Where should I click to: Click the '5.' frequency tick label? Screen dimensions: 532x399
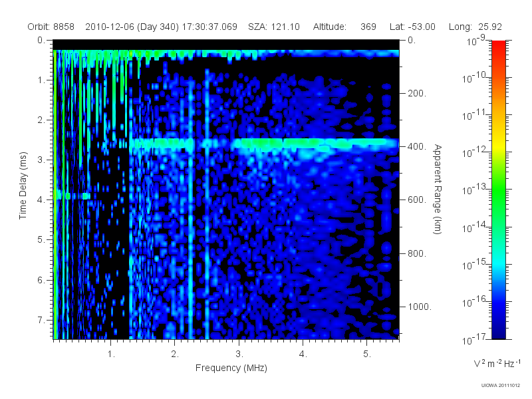tap(367, 354)
